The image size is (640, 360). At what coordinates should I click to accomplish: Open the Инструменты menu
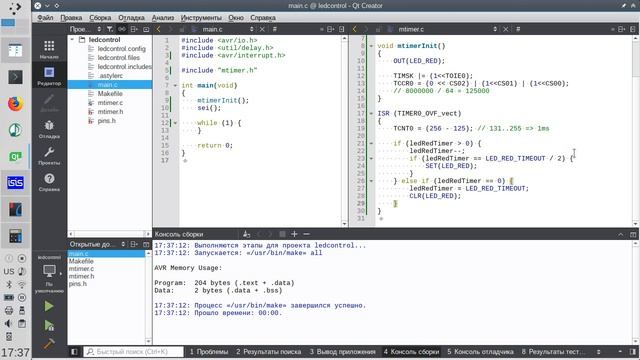tap(201, 18)
